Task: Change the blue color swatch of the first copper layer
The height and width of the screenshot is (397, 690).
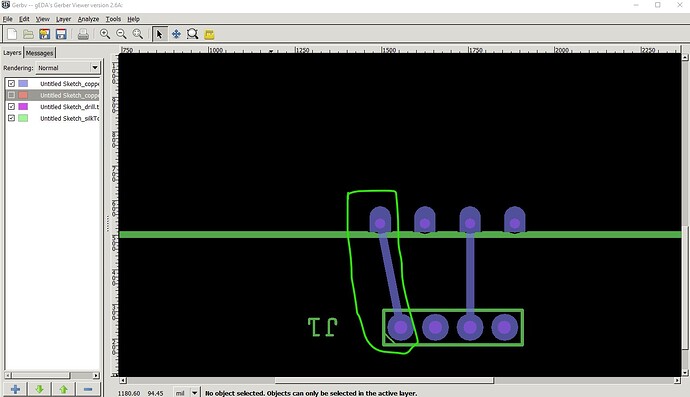Action: [23, 83]
